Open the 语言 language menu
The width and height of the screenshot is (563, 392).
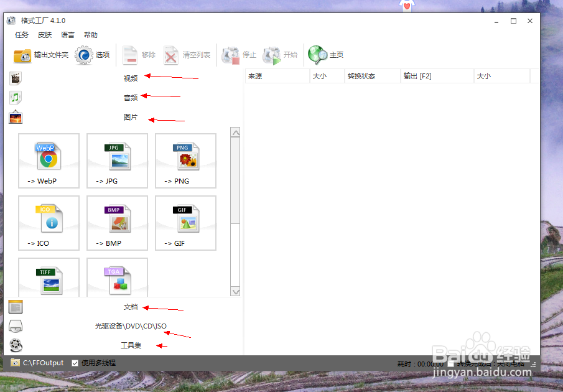(68, 35)
